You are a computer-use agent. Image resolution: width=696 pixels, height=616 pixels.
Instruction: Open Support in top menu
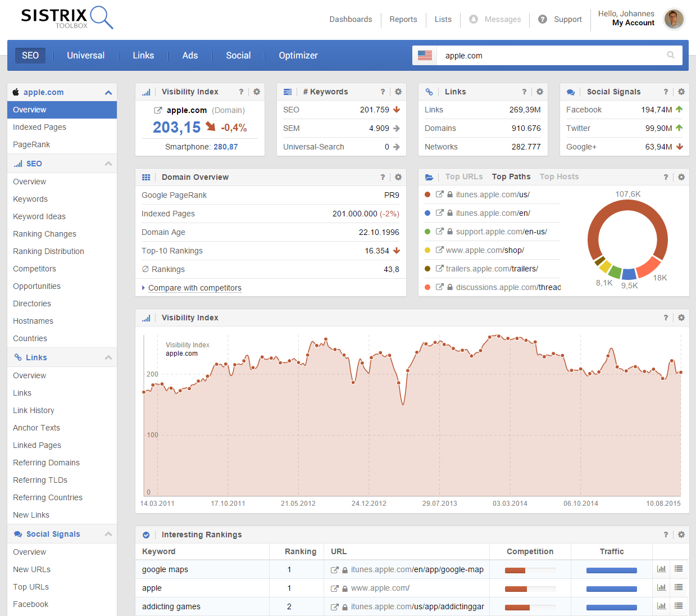[560, 19]
